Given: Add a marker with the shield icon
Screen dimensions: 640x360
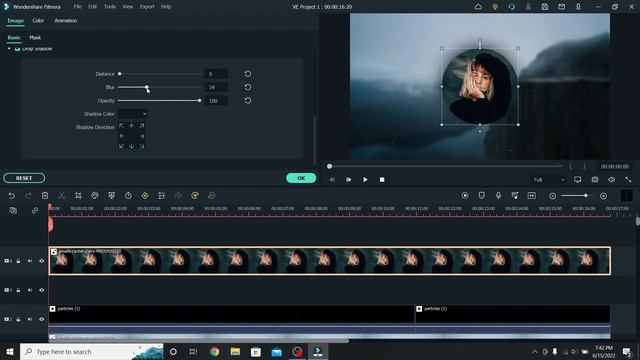Looking at the screenshot, I should point(482,196).
